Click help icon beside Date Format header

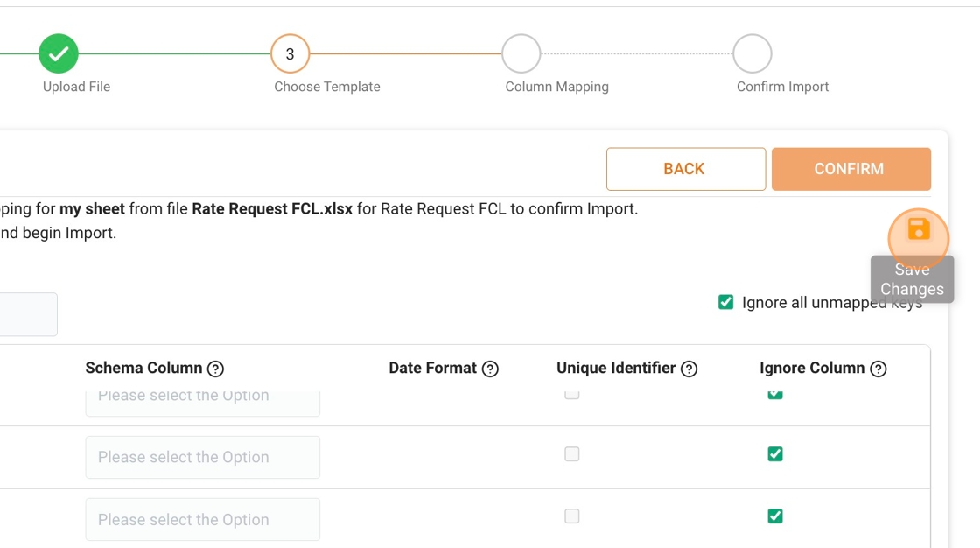click(490, 369)
